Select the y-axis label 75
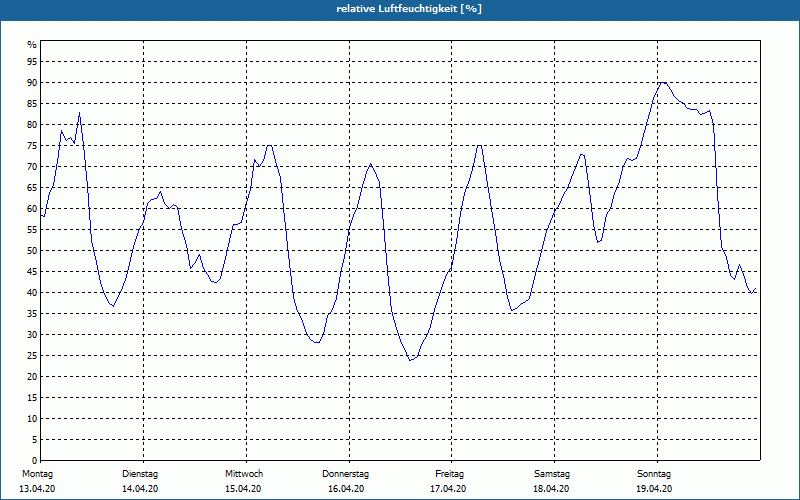800x500 pixels. tap(32, 146)
